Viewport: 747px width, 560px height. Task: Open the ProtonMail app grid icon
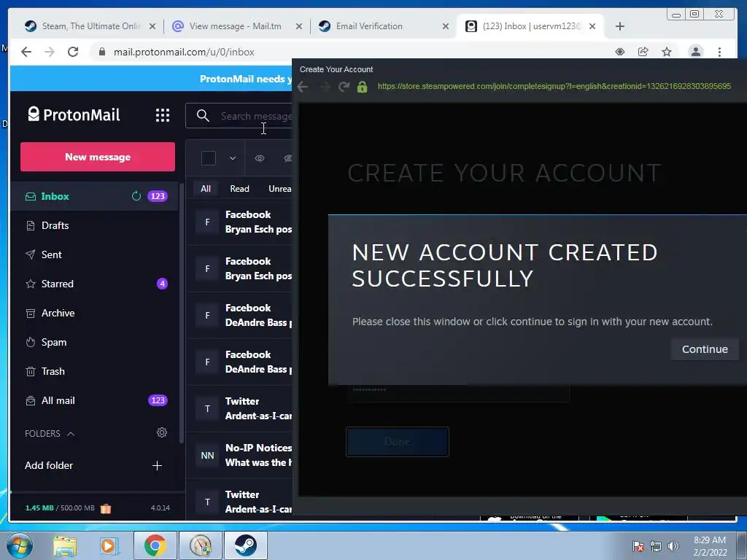point(163,114)
